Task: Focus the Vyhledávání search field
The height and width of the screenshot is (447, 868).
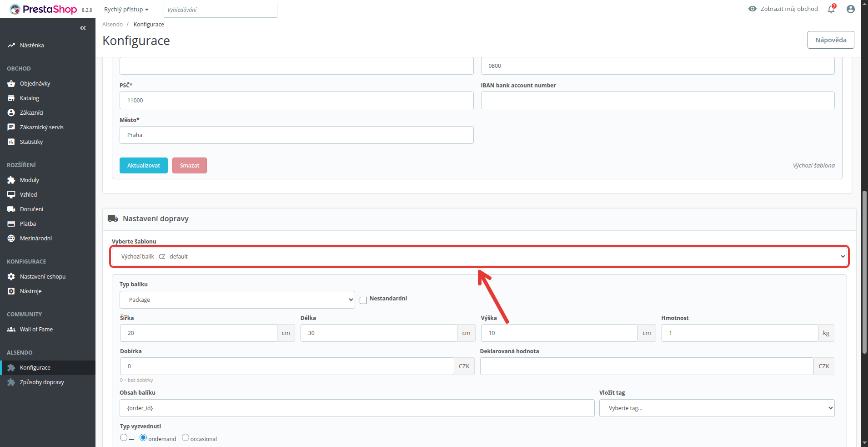Action: click(x=221, y=10)
